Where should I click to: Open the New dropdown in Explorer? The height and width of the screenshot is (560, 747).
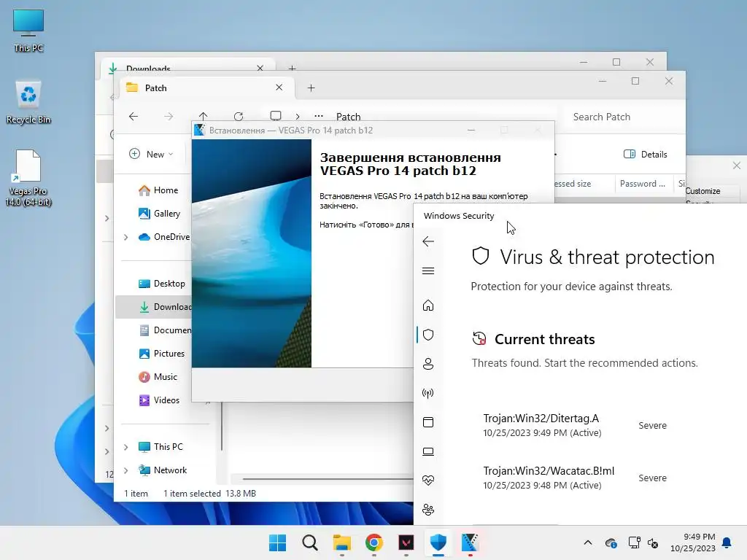tap(151, 154)
